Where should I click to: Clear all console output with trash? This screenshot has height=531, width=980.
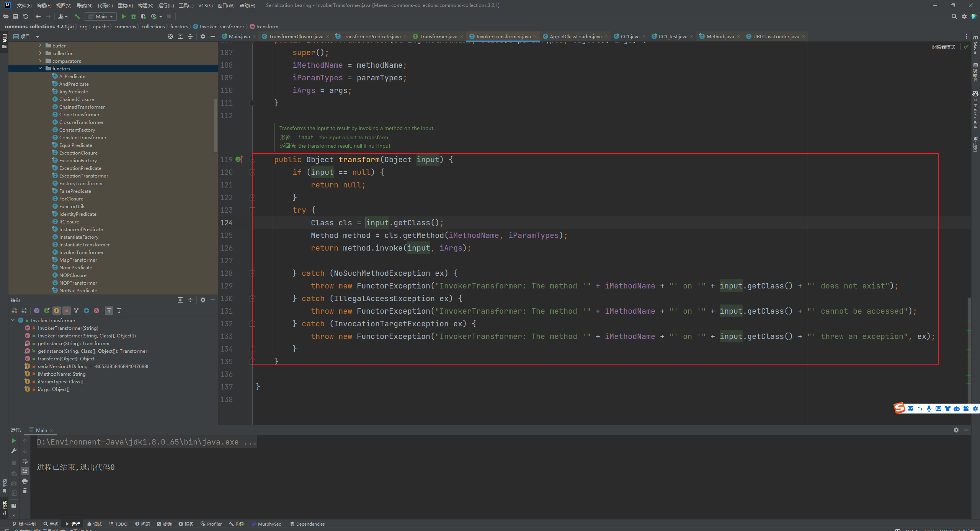[25, 491]
